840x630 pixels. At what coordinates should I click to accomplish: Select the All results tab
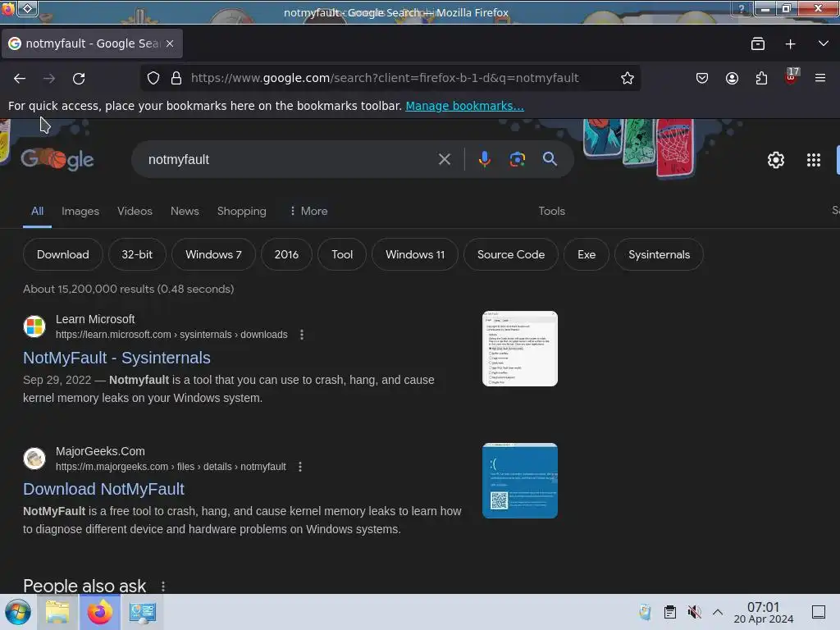[x=37, y=211]
